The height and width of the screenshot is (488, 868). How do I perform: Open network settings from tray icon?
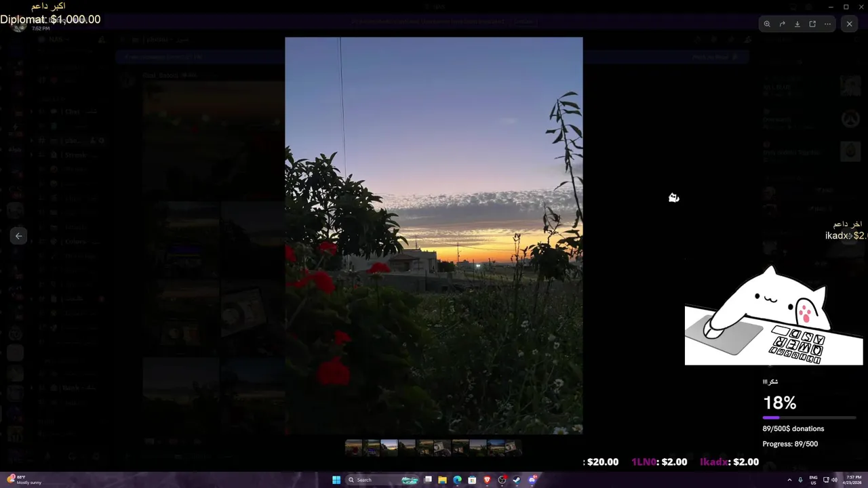tap(826, 480)
